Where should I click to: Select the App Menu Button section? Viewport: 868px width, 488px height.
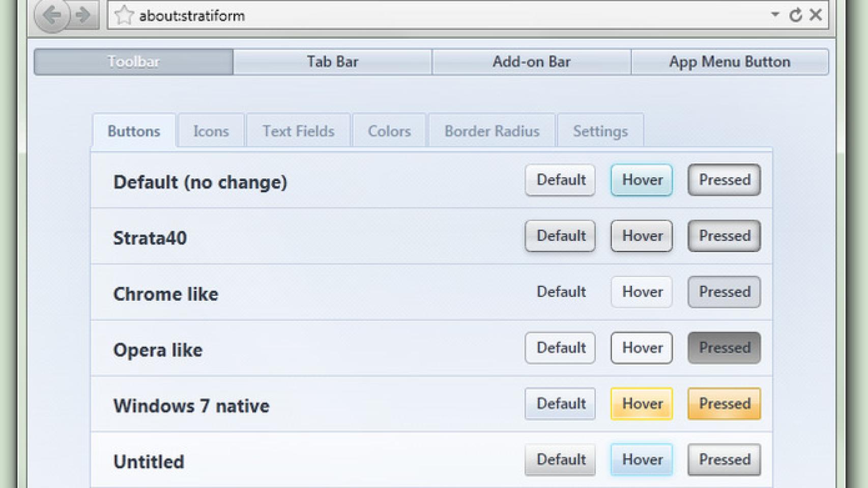[x=730, y=62]
